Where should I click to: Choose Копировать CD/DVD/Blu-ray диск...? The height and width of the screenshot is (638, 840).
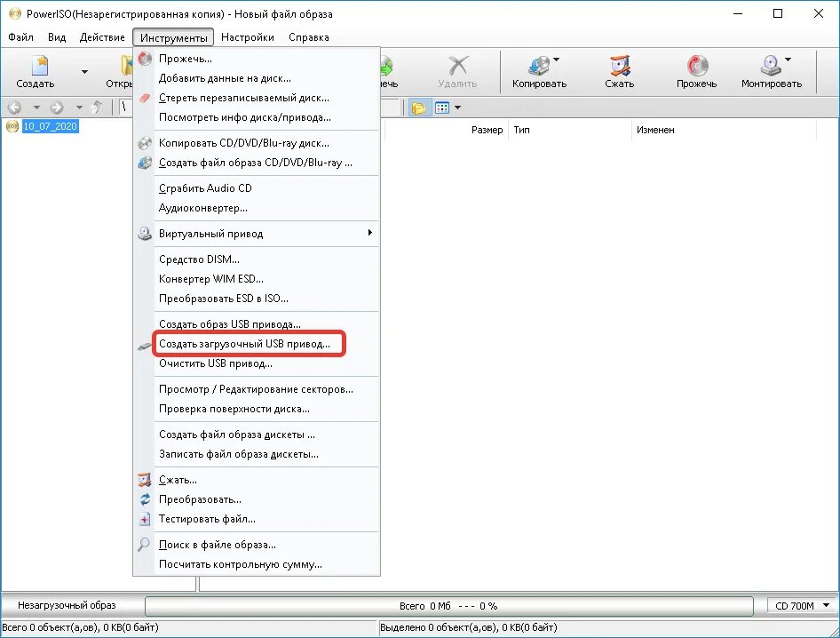tap(257, 143)
